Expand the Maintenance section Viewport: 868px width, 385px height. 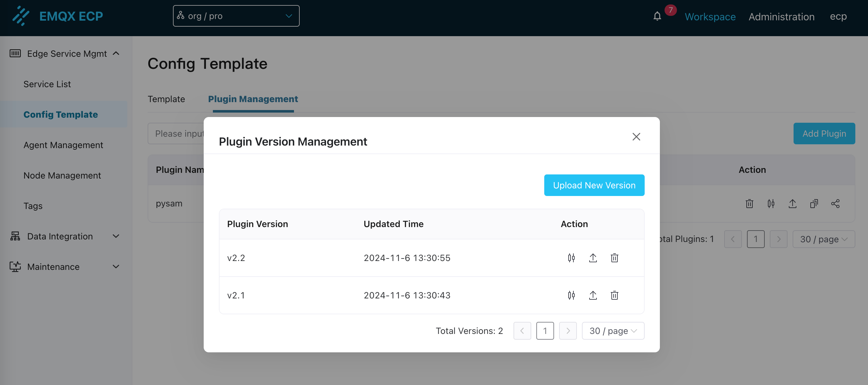[x=116, y=267]
